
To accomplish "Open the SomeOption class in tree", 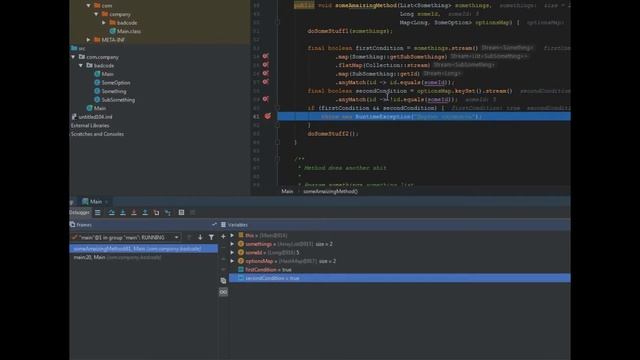I will [x=112, y=83].
